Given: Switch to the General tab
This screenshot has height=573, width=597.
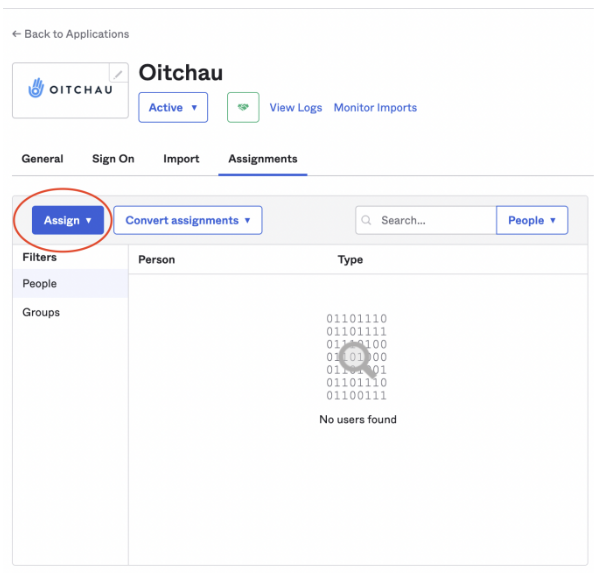Looking at the screenshot, I should point(42,159).
